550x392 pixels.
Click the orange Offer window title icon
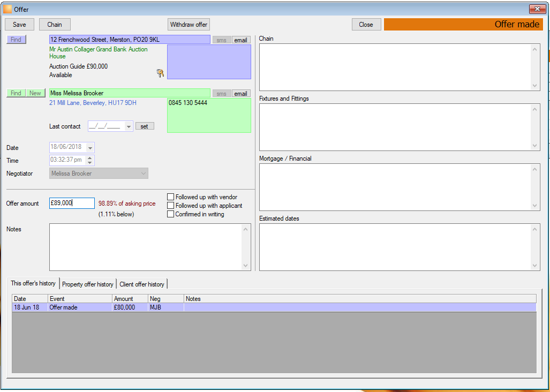tap(7, 9)
